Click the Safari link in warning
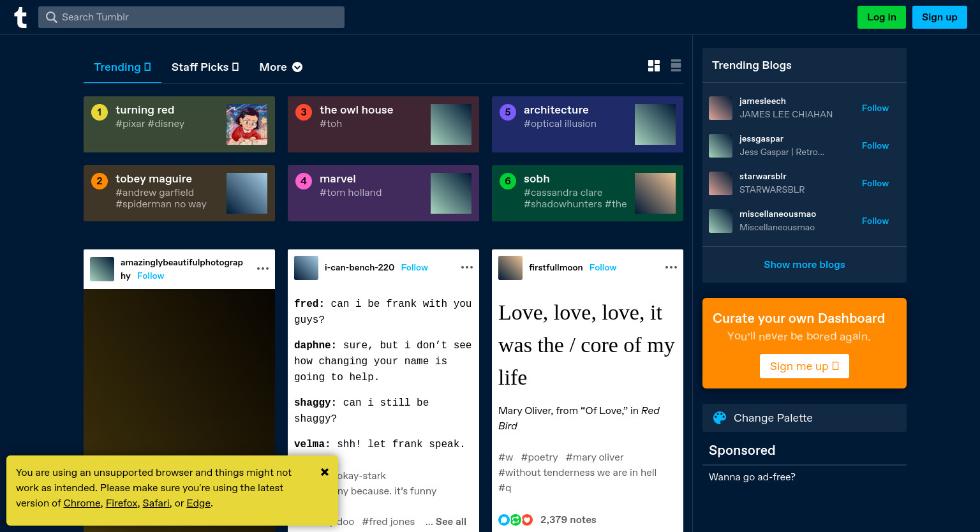The width and height of the screenshot is (980, 532). tap(156, 503)
